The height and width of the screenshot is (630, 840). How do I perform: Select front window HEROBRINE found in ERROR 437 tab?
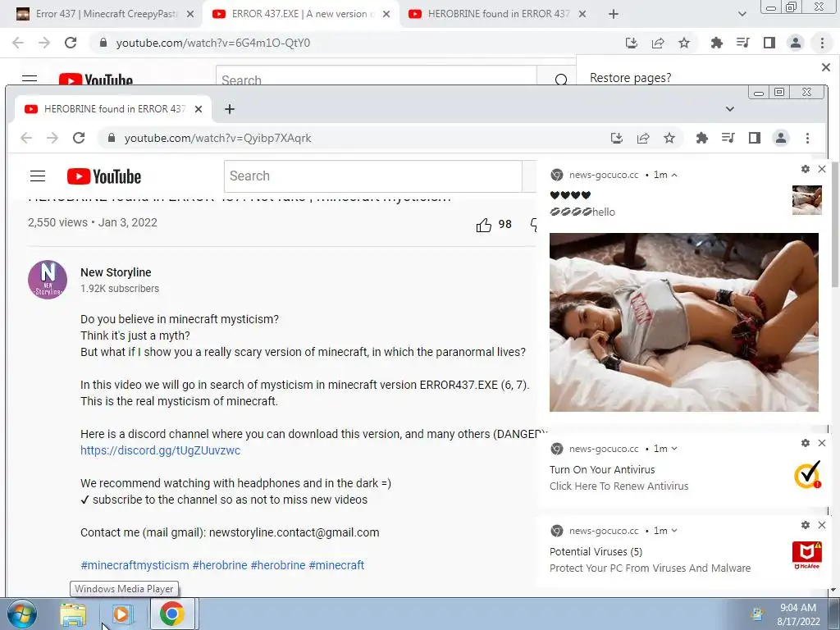coord(113,109)
